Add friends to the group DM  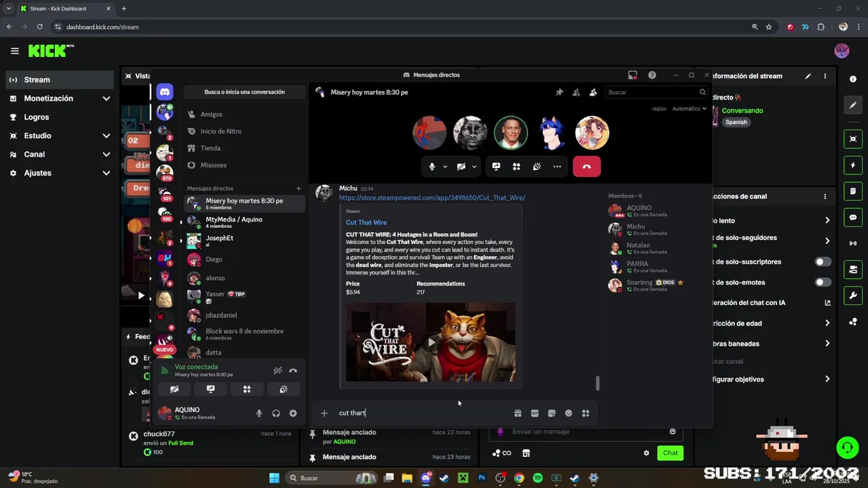[x=576, y=92]
